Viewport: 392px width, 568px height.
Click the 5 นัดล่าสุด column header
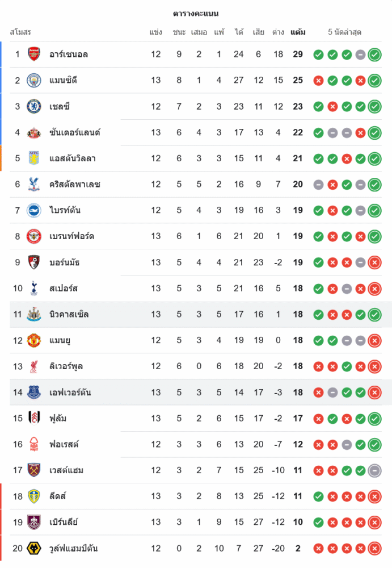[x=345, y=32]
